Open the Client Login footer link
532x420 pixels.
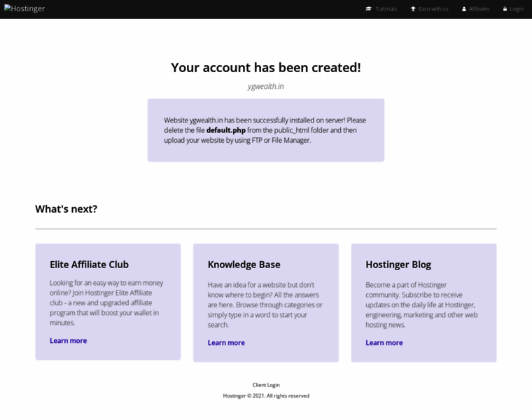[266, 385]
